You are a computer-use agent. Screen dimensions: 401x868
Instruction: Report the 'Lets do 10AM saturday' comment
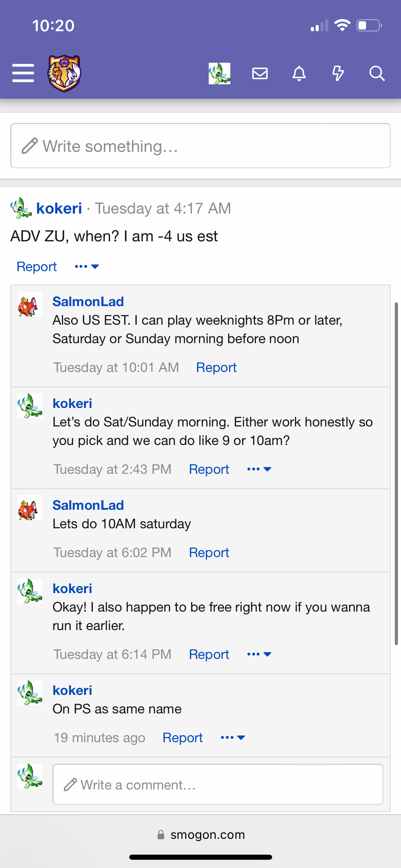209,552
